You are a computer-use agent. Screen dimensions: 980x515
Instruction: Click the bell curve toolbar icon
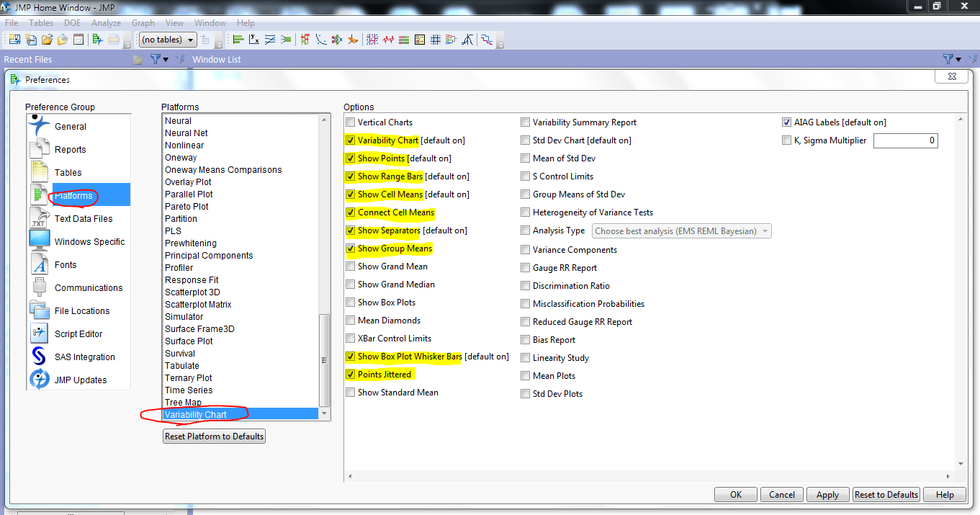coord(467,40)
